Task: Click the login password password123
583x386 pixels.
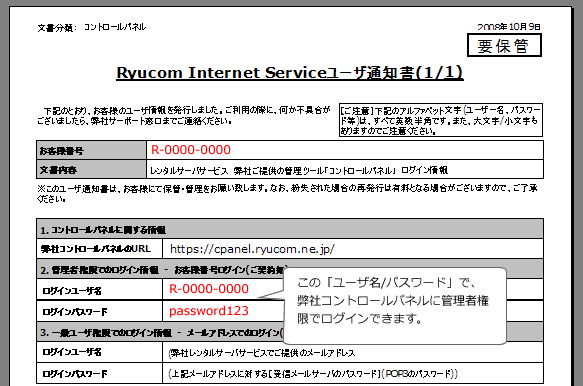Action: coord(209,311)
